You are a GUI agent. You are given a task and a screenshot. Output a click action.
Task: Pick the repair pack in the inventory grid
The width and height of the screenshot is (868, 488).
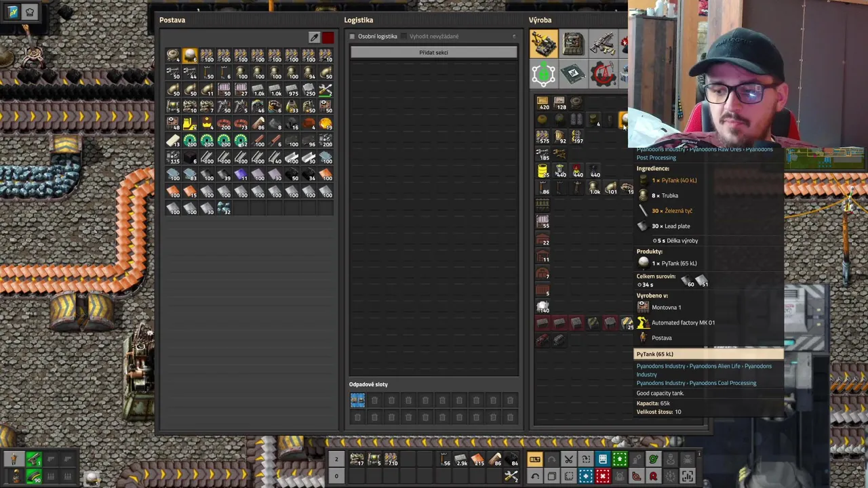point(325,89)
